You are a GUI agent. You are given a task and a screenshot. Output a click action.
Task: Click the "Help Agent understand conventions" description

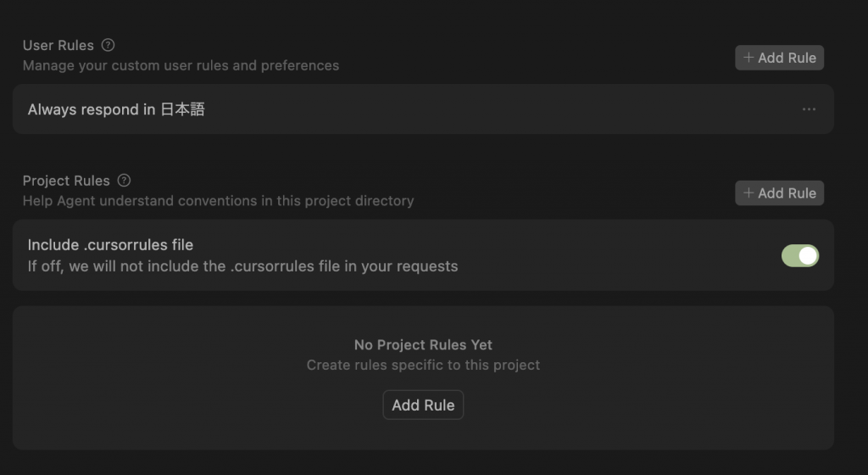pos(218,200)
